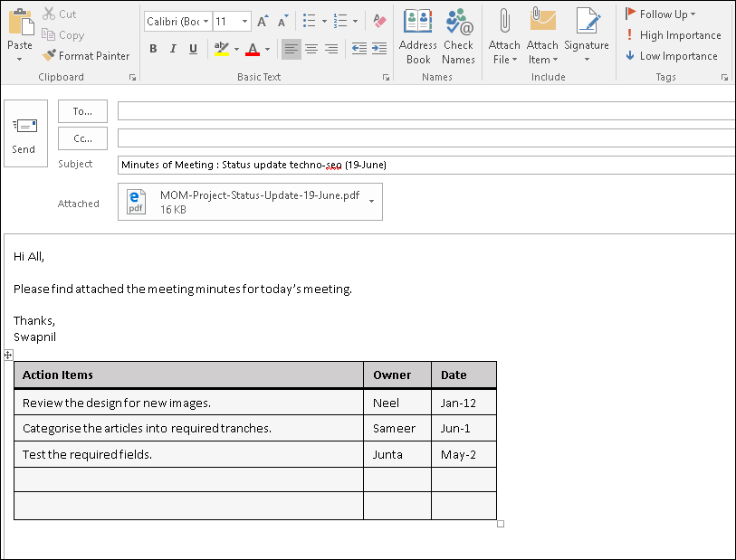736x560 pixels.
Task: Cut the selected text
Action: [x=59, y=14]
